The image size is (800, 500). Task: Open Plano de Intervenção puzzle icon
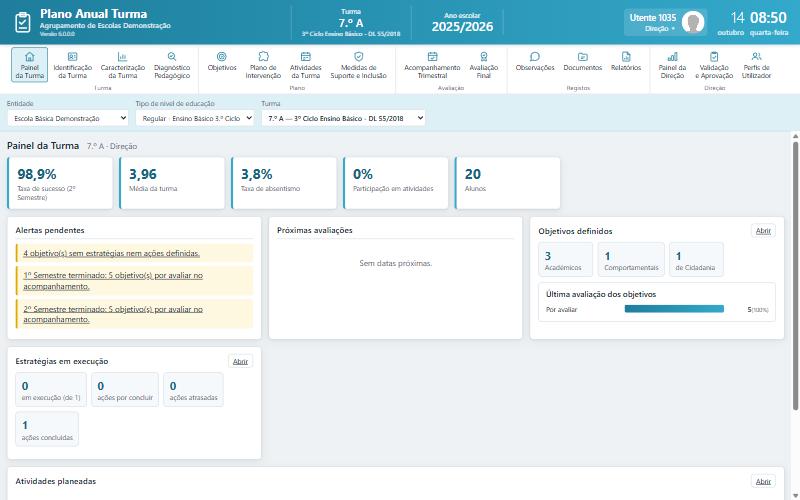click(x=263, y=56)
